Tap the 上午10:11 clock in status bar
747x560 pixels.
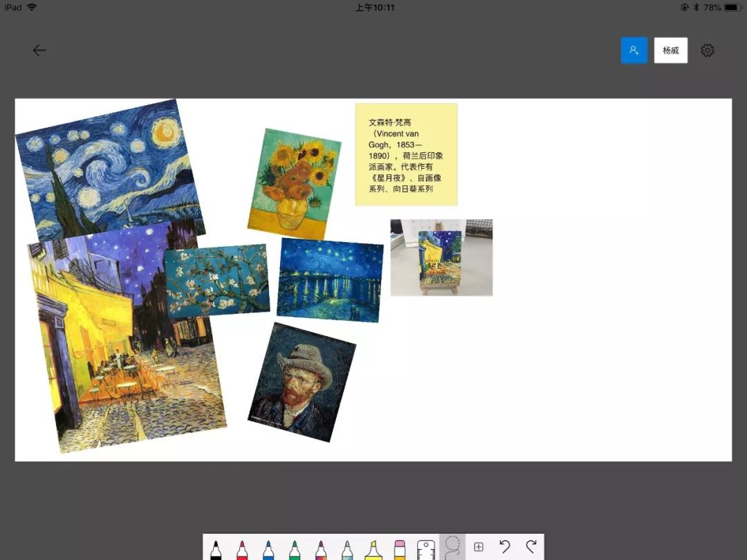[x=375, y=7]
